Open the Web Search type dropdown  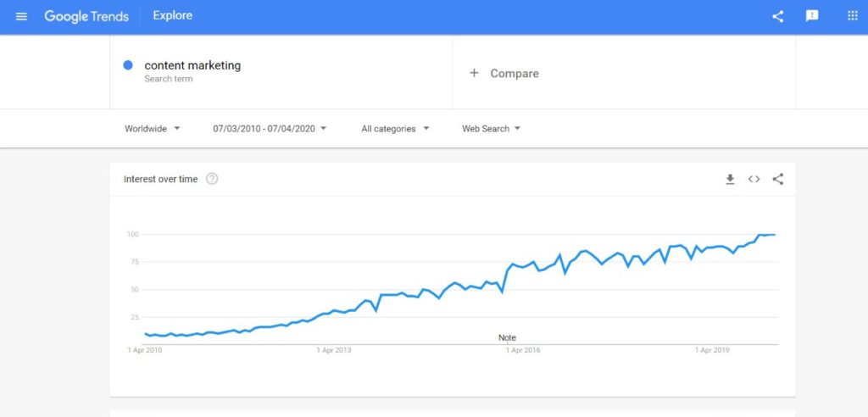(x=491, y=129)
